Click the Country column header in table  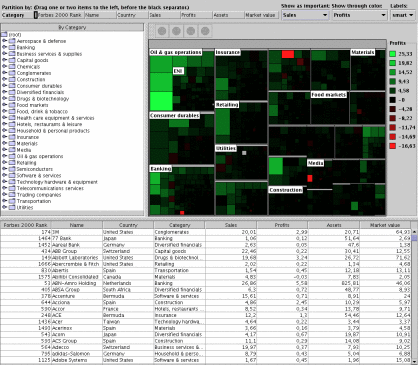click(128, 225)
